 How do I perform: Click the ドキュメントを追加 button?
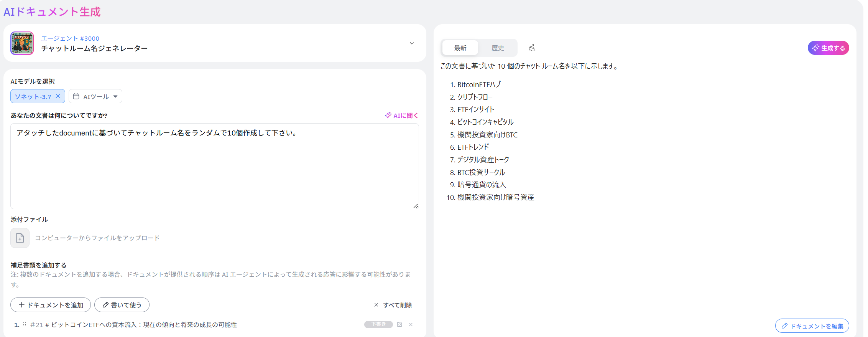pos(51,305)
